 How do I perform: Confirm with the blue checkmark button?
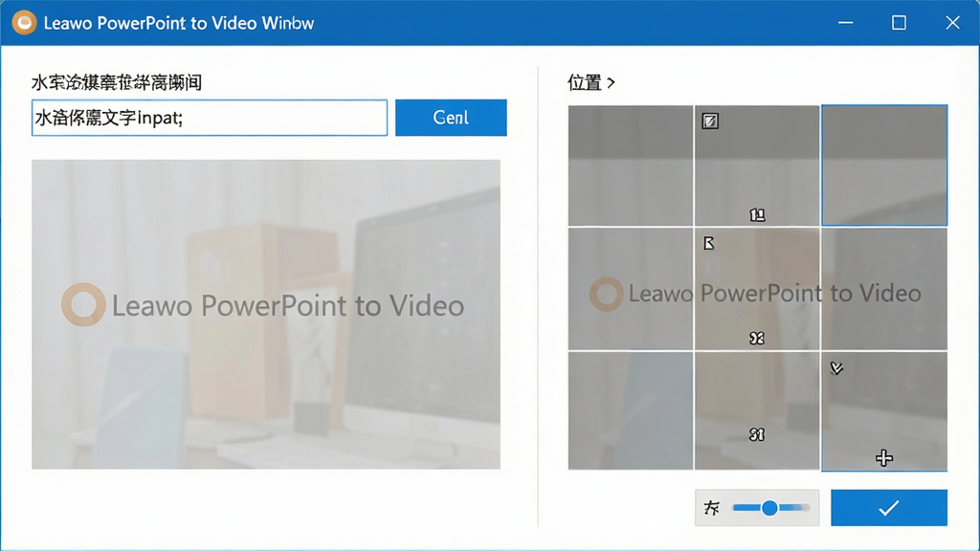click(889, 508)
